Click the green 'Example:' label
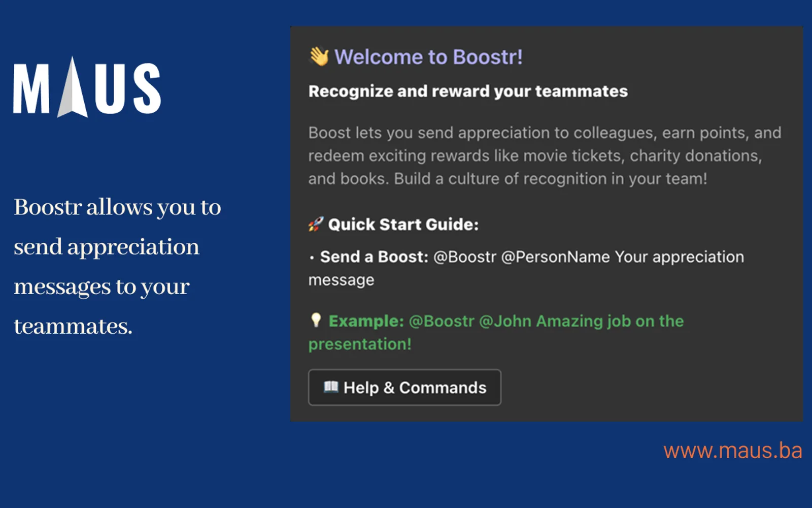The image size is (812, 508). (x=366, y=321)
